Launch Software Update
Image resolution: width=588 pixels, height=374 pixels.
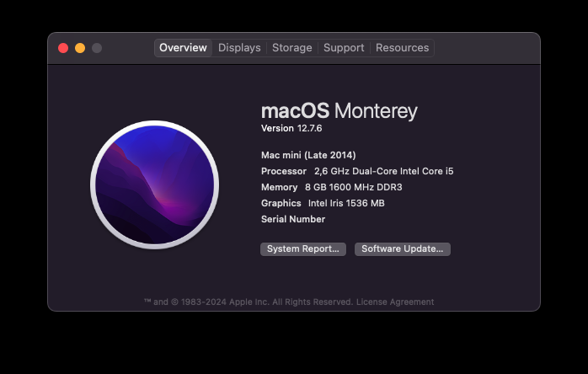(403, 249)
